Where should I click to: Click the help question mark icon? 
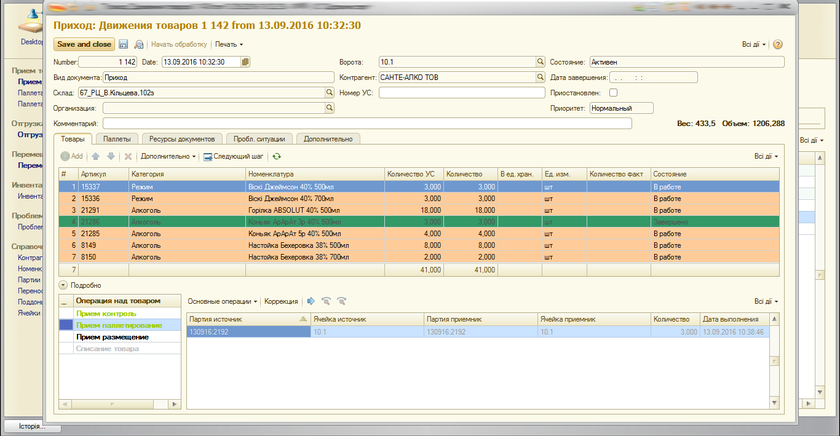(x=777, y=45)
